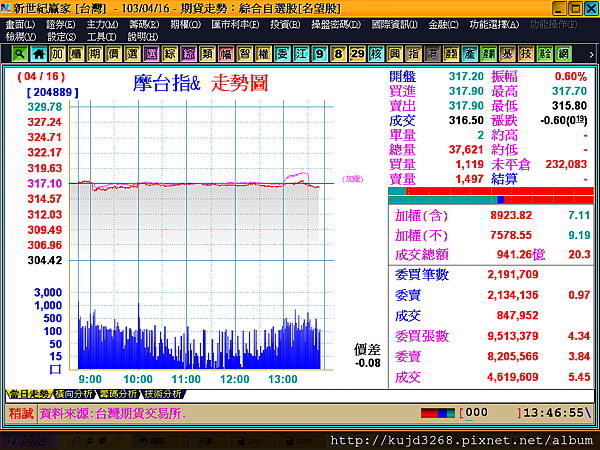This screenshot has height=450, width=600.
Task: Open the 期權(O) menu
Action: point(186,24)
